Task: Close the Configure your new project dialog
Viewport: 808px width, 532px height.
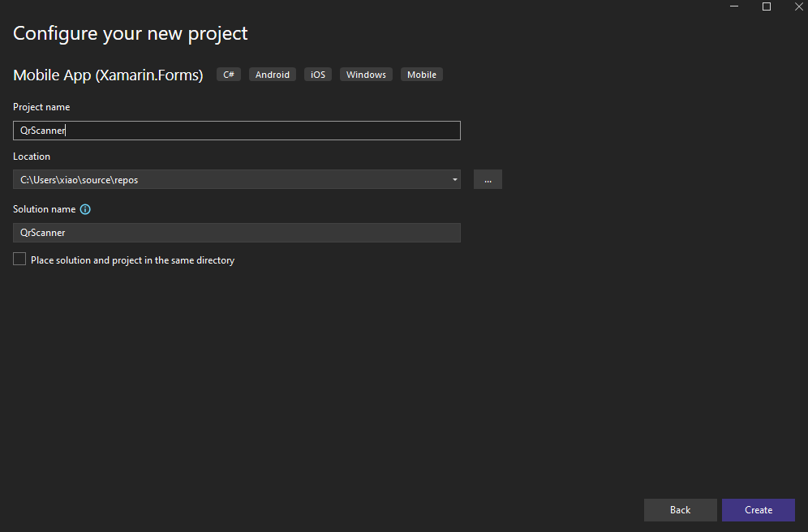Action: coord(797,6)
